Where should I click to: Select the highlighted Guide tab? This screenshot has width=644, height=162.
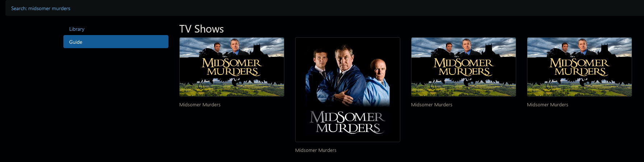pyautogui.click(x=116, y=42)
